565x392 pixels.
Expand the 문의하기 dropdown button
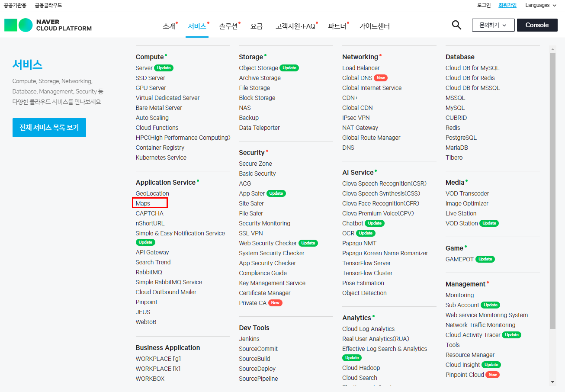(493, 25)
